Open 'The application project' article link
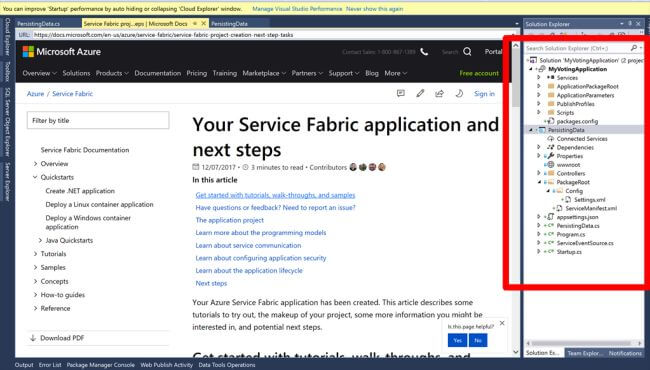This screenshot has height=370, width=650. coord(229,220)
